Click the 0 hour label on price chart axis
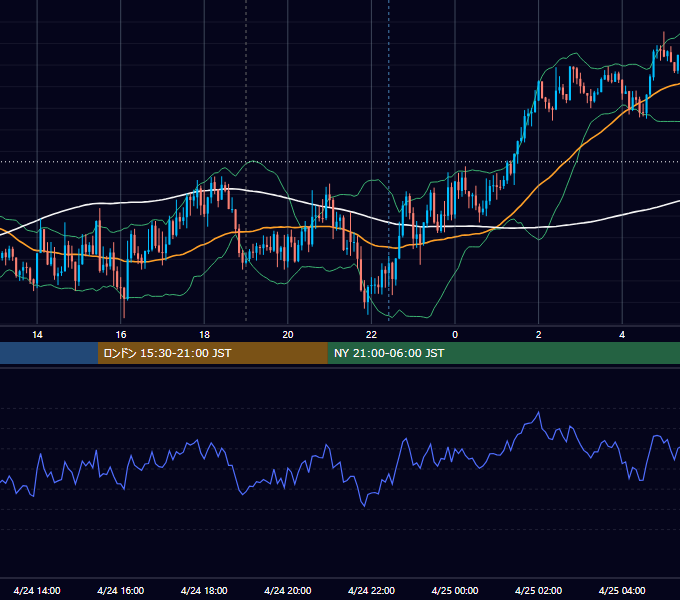Screen dimensions: 680x600 [x=455, y=335]
